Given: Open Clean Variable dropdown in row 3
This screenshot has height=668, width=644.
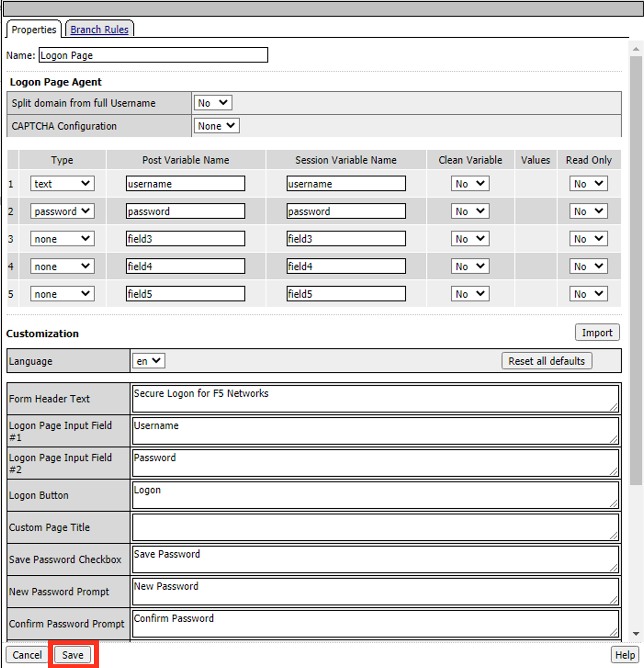Looking at the screenshot, I should (x=470, y=239).
